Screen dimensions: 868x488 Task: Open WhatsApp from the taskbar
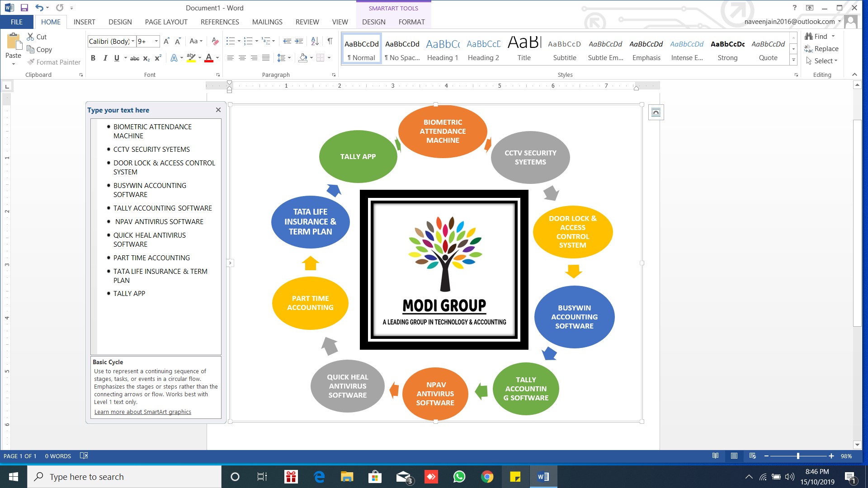pos(459,477)
